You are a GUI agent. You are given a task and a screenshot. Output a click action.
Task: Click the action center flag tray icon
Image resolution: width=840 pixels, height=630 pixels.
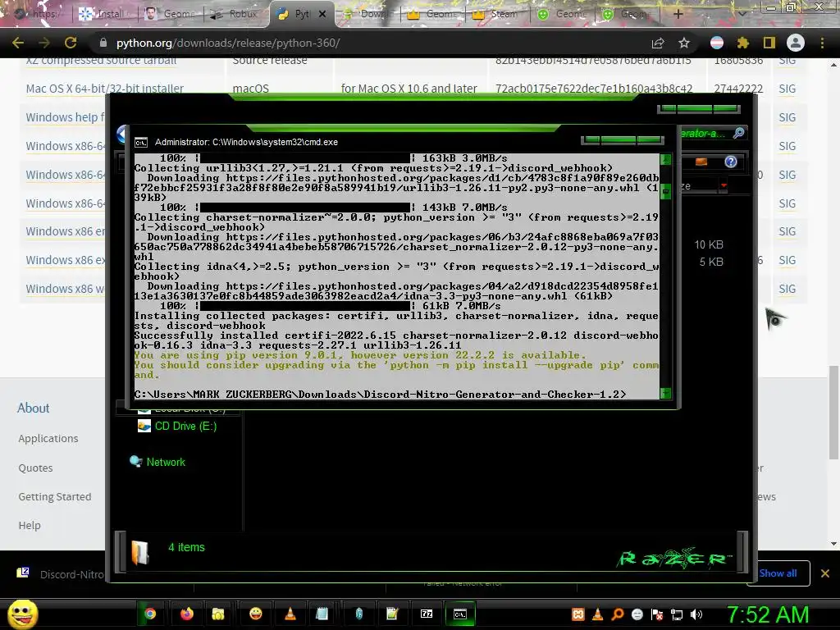[x=657, y=614]
